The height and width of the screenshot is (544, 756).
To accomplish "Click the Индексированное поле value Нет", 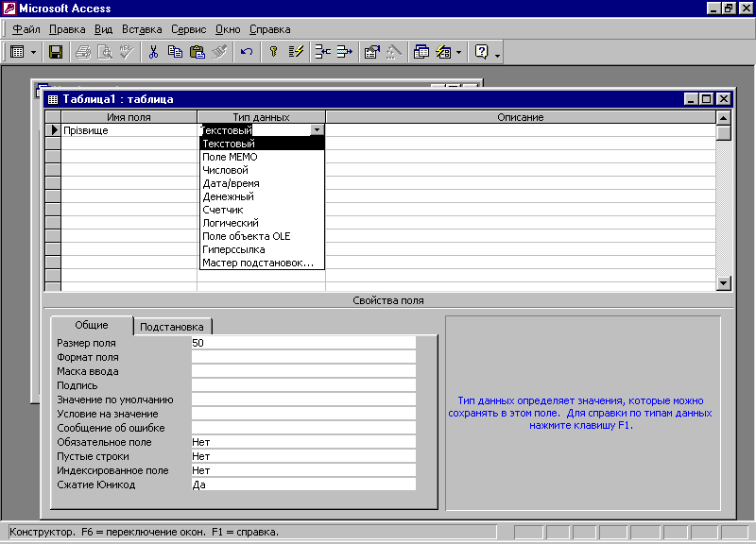I will pos(303,470).
